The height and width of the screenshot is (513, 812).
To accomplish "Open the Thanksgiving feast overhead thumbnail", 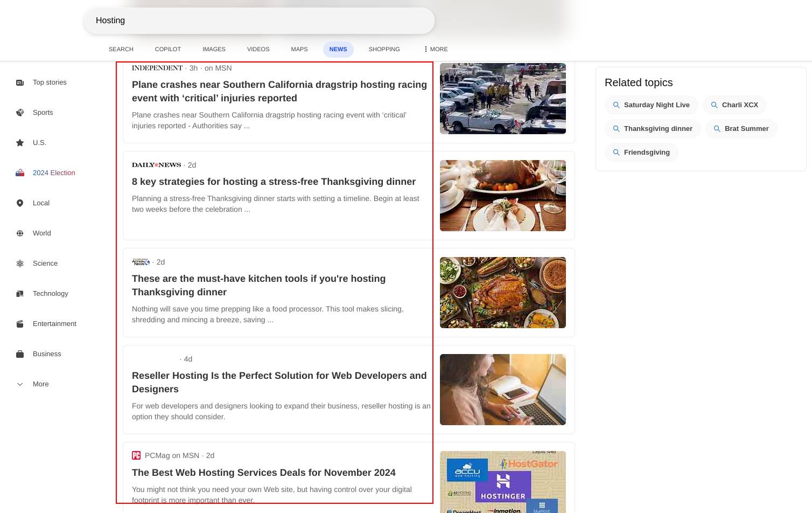I will coord(503,293).
